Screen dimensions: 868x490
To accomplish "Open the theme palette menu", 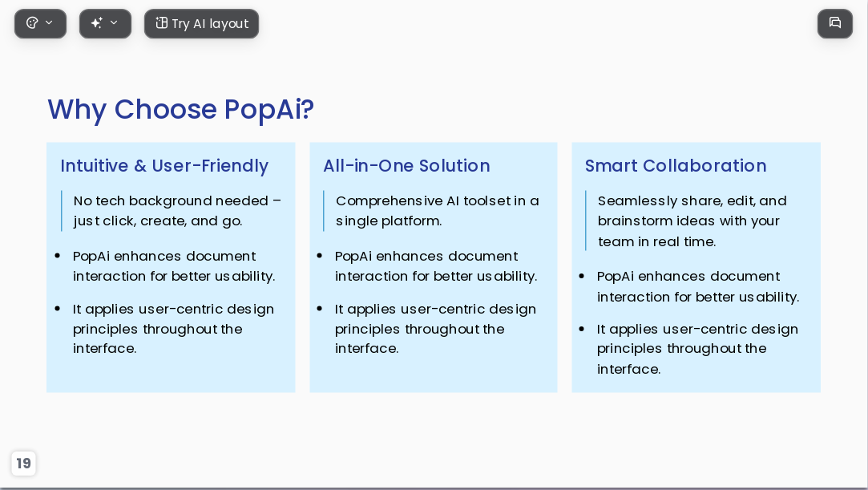I will pos(40,24).
